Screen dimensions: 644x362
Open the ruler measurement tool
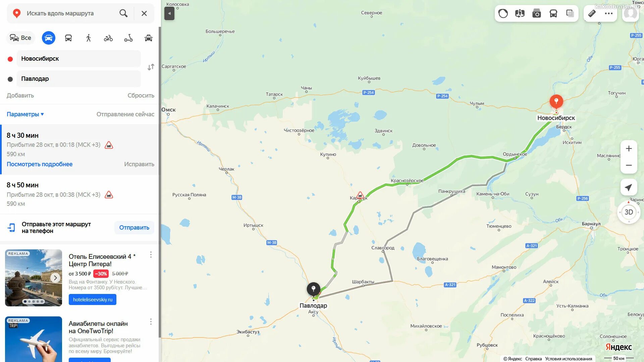tap(592, 13)
